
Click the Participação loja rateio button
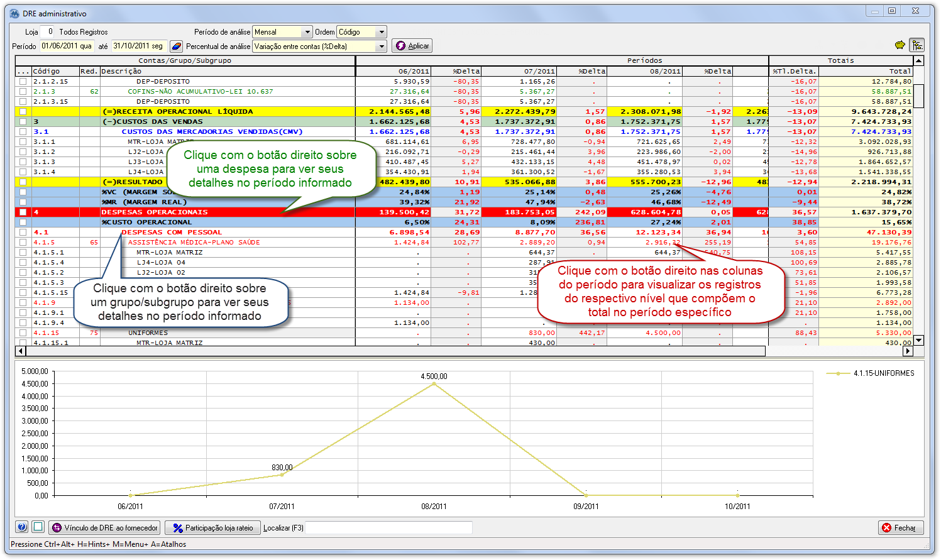[213, 528]
